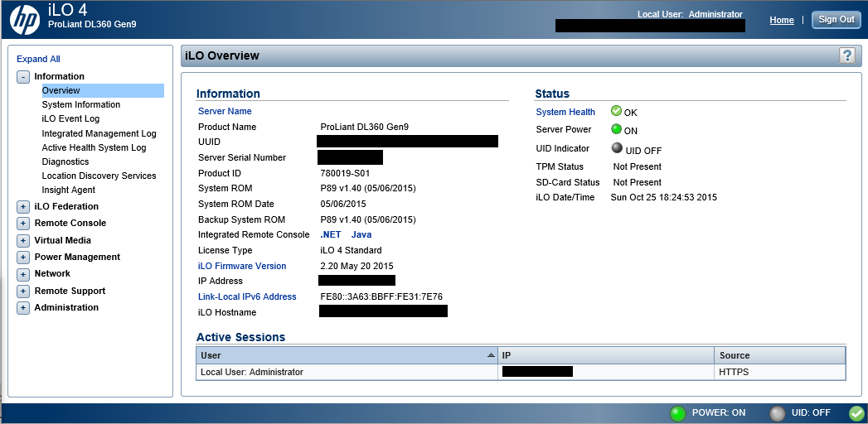The width and height of the screenshot is (868, 424).
Task: Click the System ROM Date value 05/06/2015
Action: coord(343,204)
